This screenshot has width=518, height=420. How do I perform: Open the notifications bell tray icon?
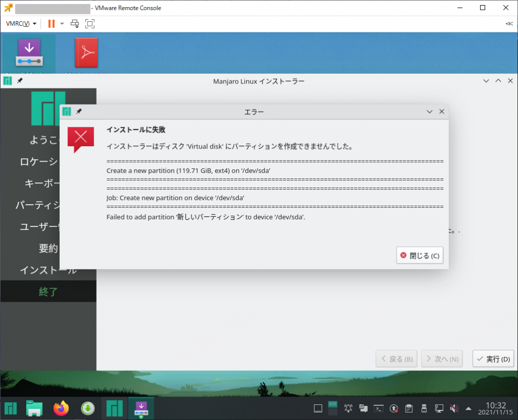coord(348,408)
